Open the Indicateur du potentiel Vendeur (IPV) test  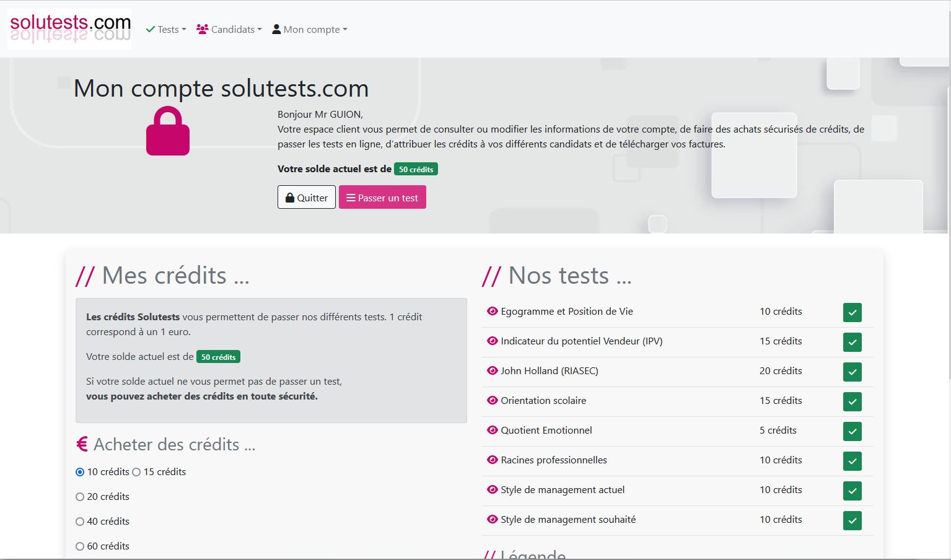tap(582, 341)
